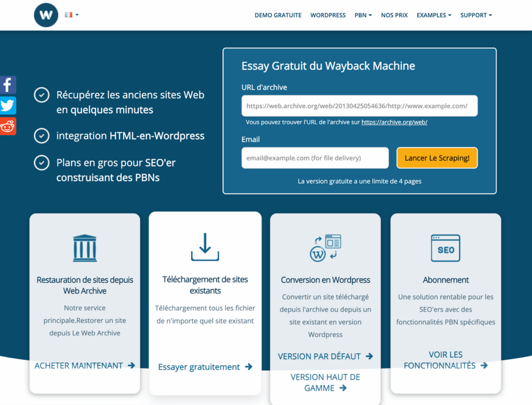Click 'Notre service principale' description text
Image resolution: width=532 pixels, height=405 pixels.
85,320
